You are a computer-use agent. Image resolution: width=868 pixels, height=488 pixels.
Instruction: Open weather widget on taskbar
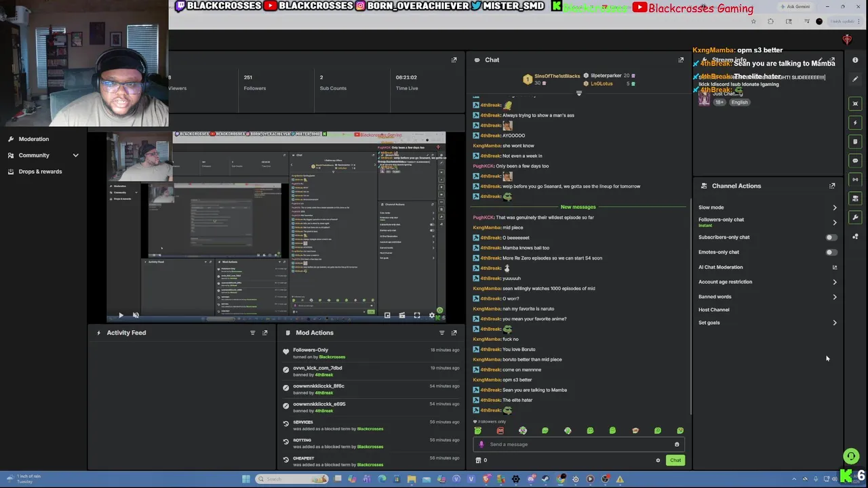(x=24, y=479)
